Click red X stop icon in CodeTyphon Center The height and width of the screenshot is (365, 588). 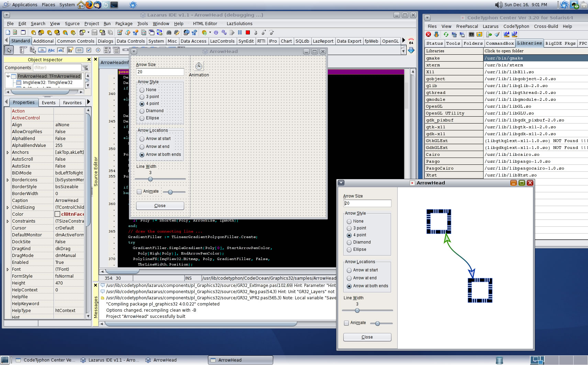428,34
